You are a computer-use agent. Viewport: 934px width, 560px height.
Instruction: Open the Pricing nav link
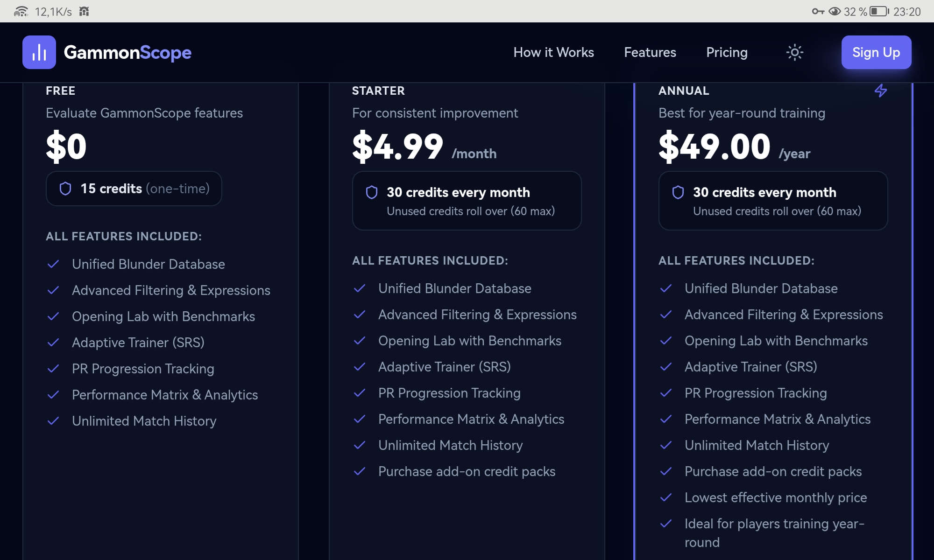point(727,52)
